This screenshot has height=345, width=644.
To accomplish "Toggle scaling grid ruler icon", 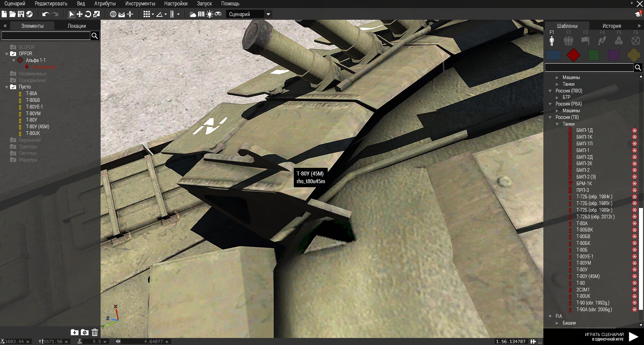I will click(172, 14).
